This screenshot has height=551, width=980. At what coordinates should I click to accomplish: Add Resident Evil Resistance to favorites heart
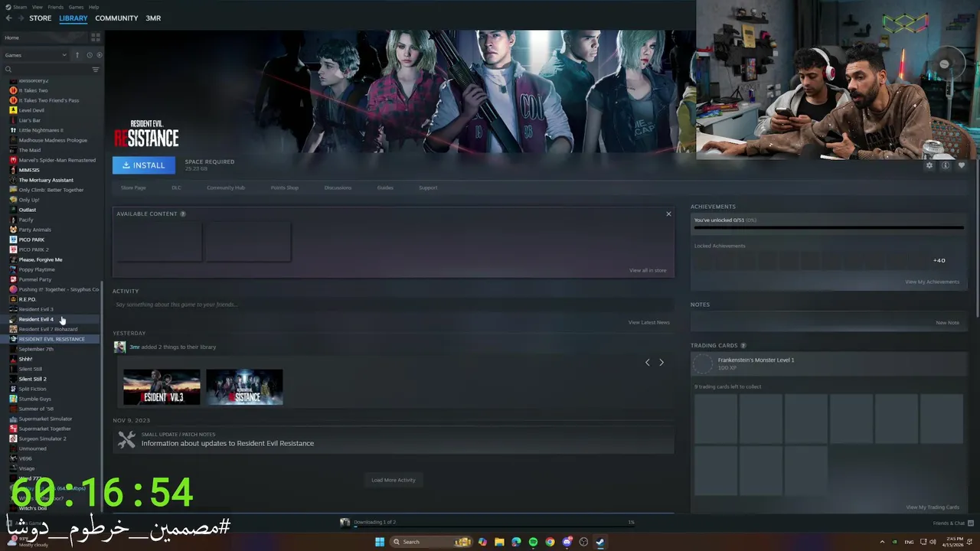962,165
